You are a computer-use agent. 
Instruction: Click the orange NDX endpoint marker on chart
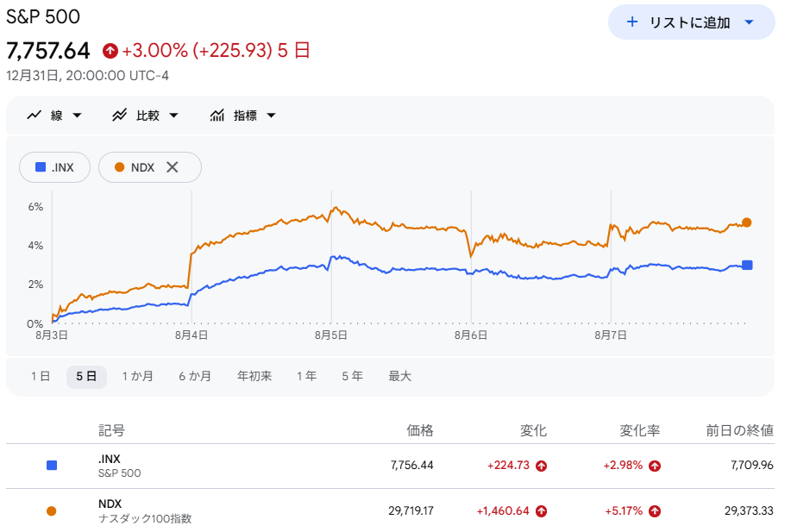[747, 222]
